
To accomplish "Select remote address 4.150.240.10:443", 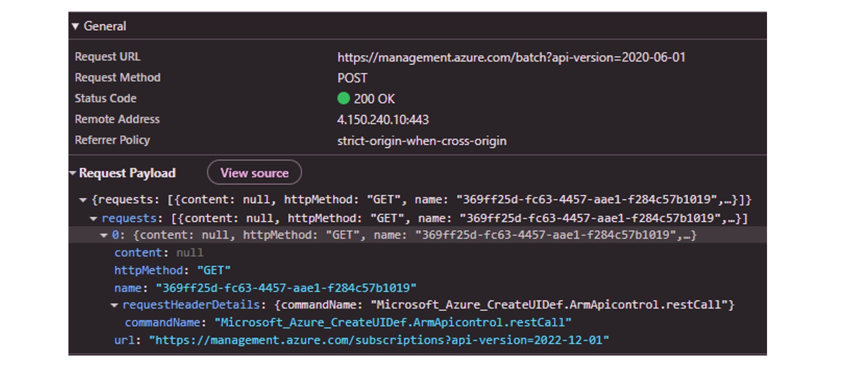I will (x=383, y=120).
